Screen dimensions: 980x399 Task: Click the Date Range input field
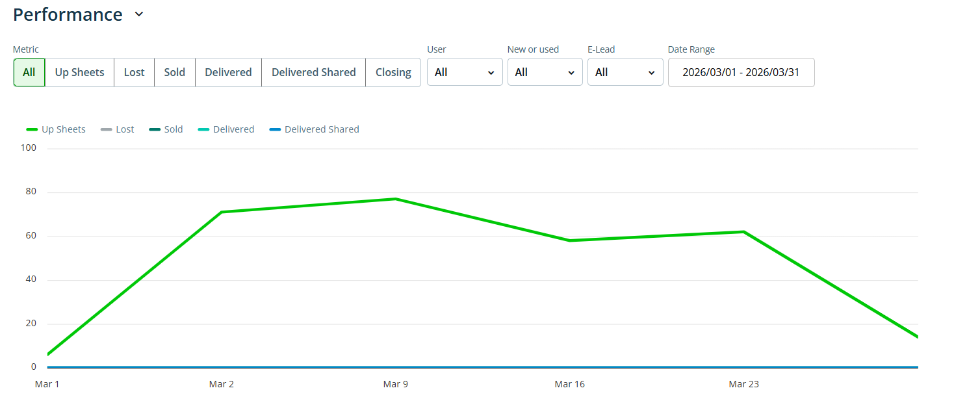[x=741, y=72]
